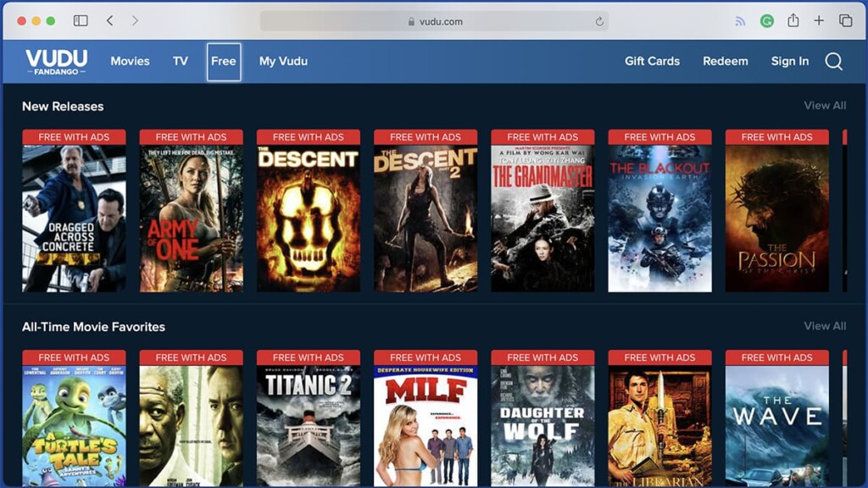Select The Passion of the Christ poster
The width and height of the screenshot is (868, 488).
(x=777, y=211)
